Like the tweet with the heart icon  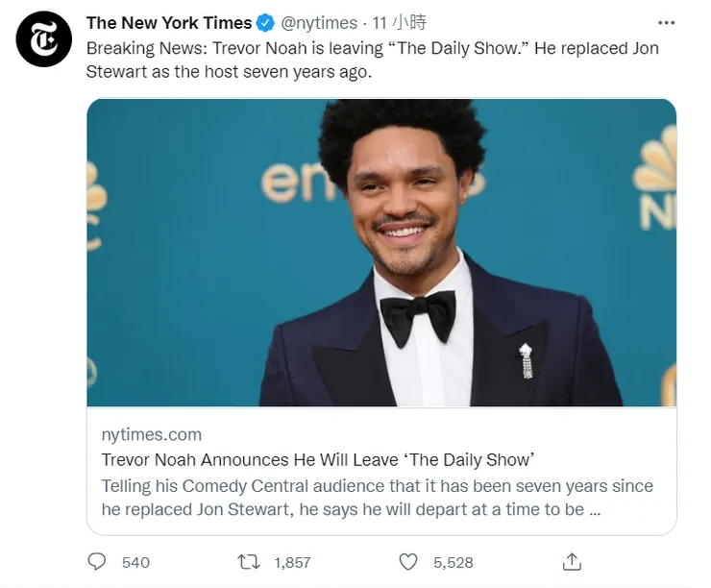coord(408,561)
